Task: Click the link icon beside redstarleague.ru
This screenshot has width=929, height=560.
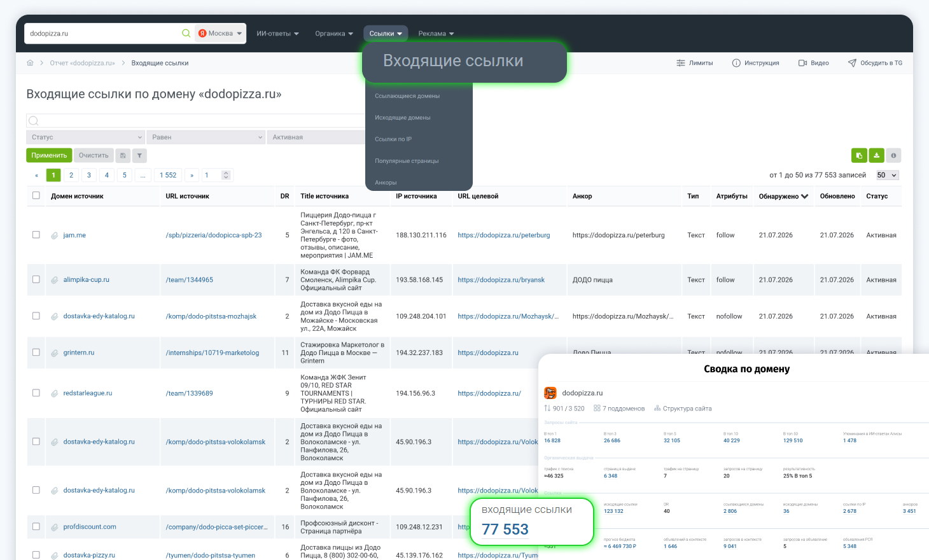Action: 55,393
